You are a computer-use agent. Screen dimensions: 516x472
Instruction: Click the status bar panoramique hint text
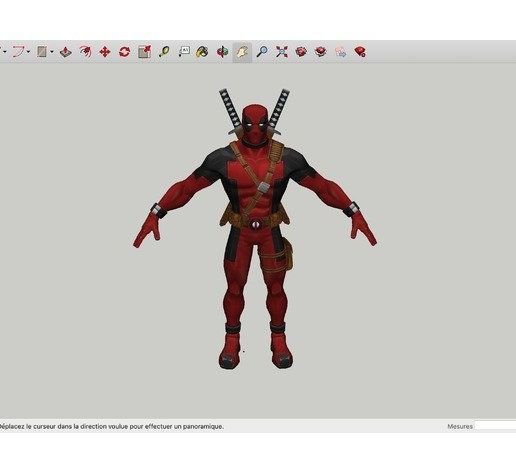tap(111, 426)
